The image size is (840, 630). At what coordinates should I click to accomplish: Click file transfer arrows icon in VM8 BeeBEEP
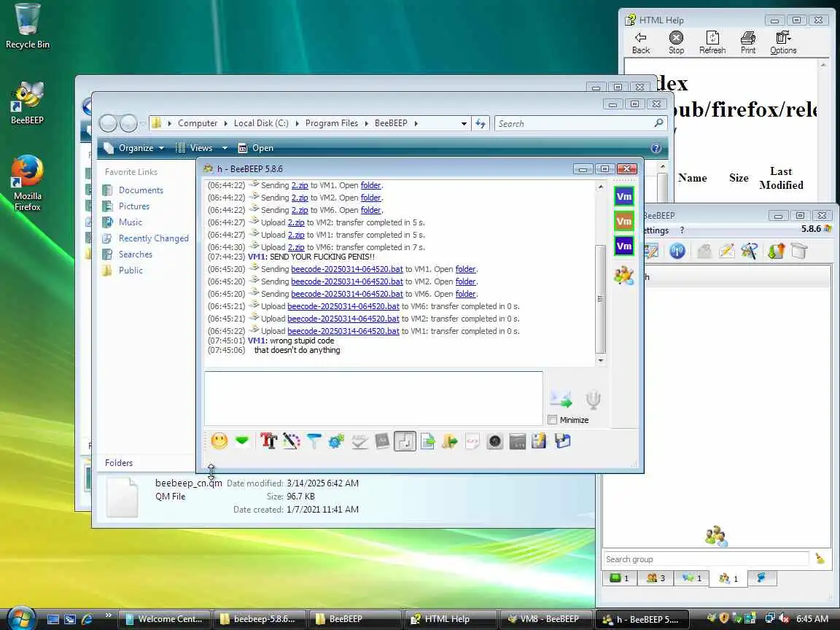click(x=776, y=251)
